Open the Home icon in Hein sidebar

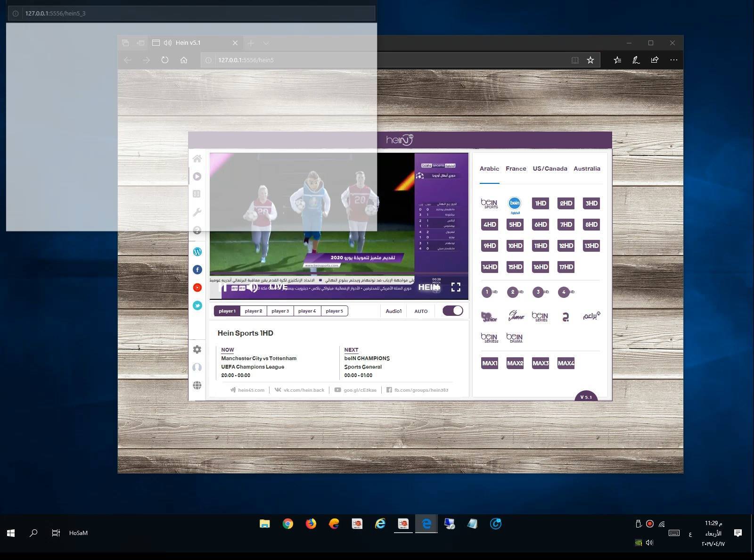pos(197,158)
